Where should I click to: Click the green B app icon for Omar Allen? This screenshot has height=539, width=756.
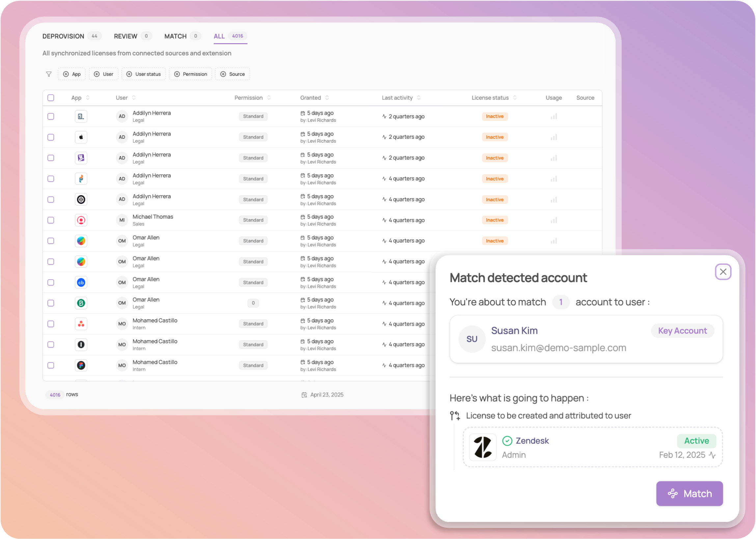pos(81,303)
